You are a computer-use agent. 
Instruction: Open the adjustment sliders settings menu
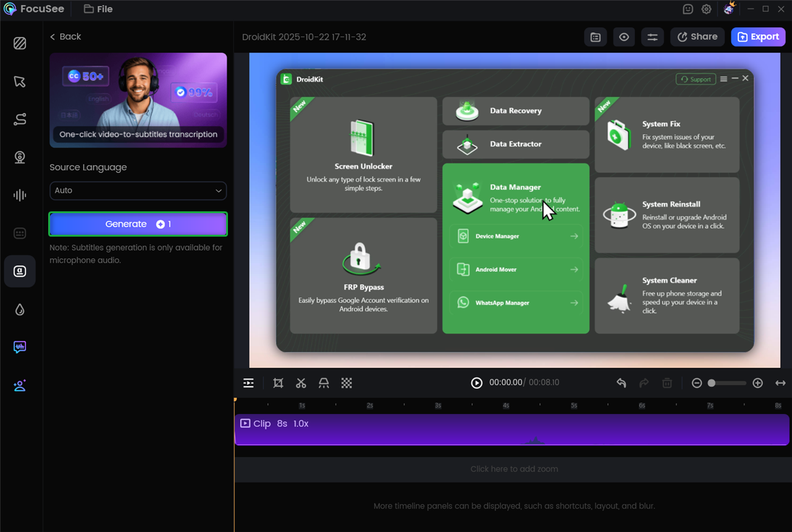(x=652, y=37)
